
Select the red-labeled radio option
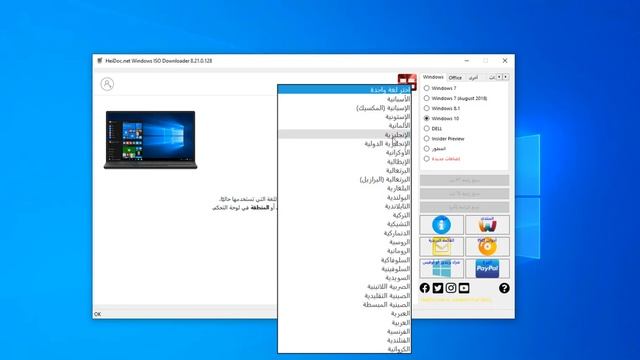pos(427,159)
